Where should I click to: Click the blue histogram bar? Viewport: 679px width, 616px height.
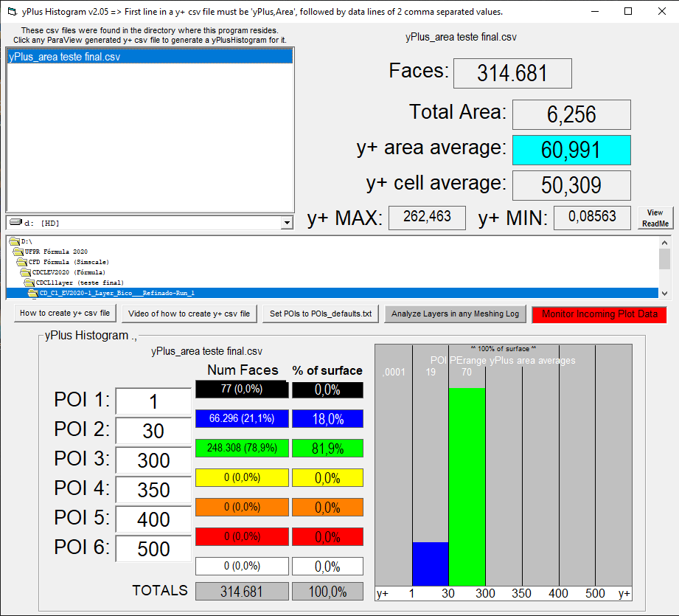tap(431, 564)
